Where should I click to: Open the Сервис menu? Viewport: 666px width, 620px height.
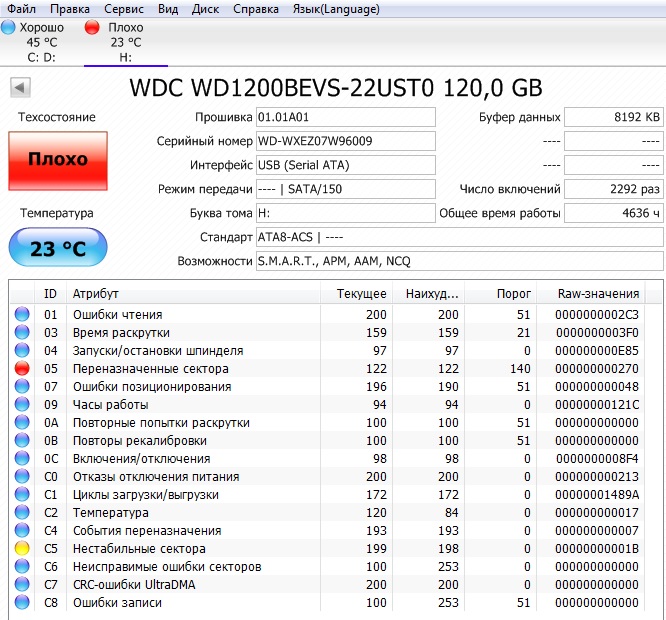[124, 9]
